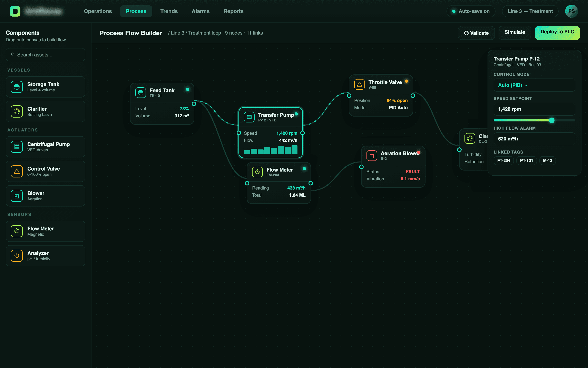Click Aeration Blower FAULT status
Screen dimensions: 588x368
point(413,172)
